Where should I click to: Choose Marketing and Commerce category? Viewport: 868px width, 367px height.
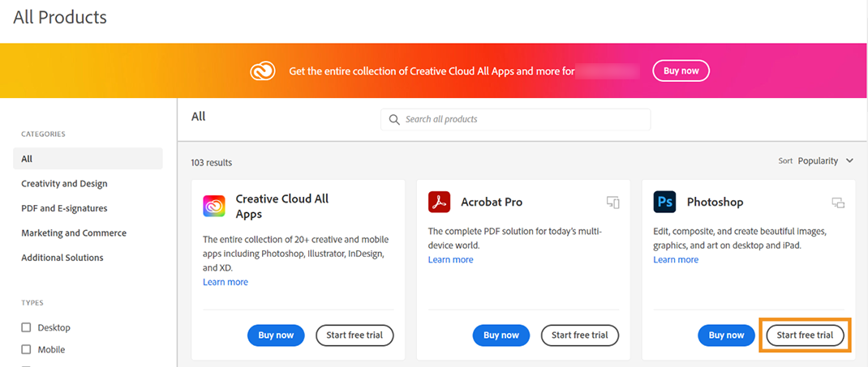tap(74, 233)
